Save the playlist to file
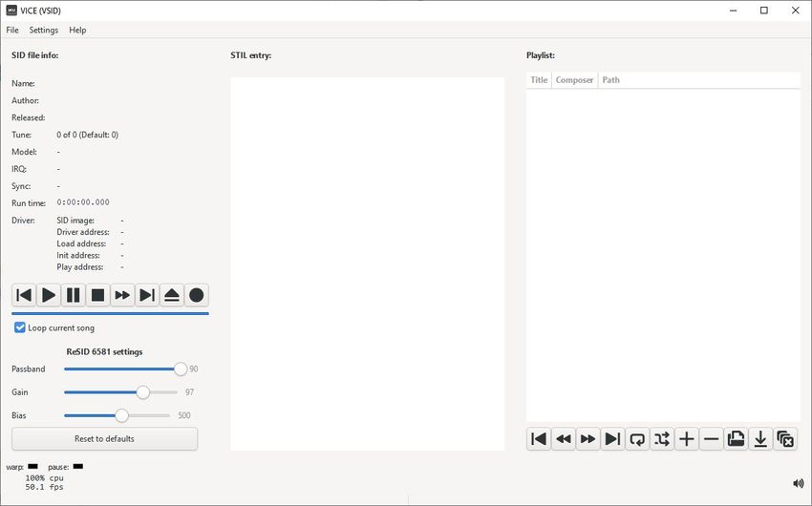Image resolution: width=812 pixels, height=506 pixels. tap(760, 439)
